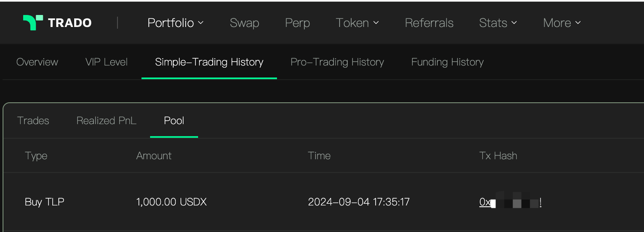Select the Pool sub-tab
644x232 pixels.
(174, 121)
